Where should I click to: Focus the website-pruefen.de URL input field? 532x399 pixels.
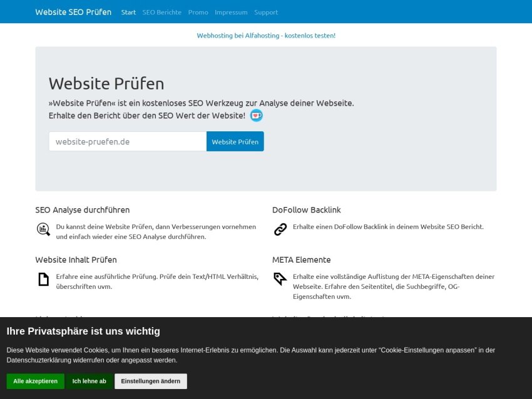click(128, 141)
